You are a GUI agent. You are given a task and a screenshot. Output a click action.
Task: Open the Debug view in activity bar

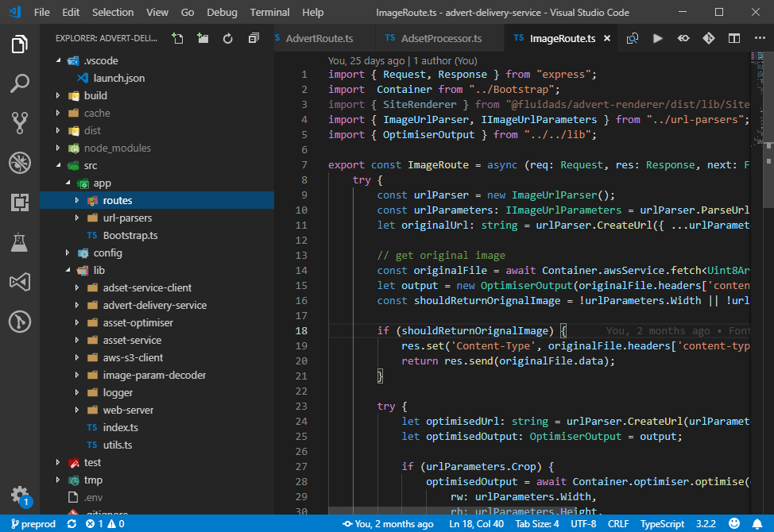coord(20,163)
